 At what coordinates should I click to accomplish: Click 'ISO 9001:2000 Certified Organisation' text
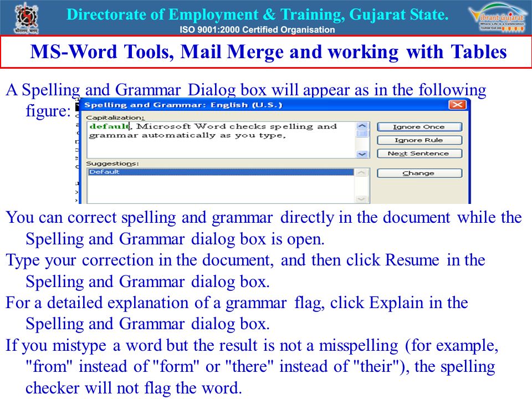(x=257, y=29)
